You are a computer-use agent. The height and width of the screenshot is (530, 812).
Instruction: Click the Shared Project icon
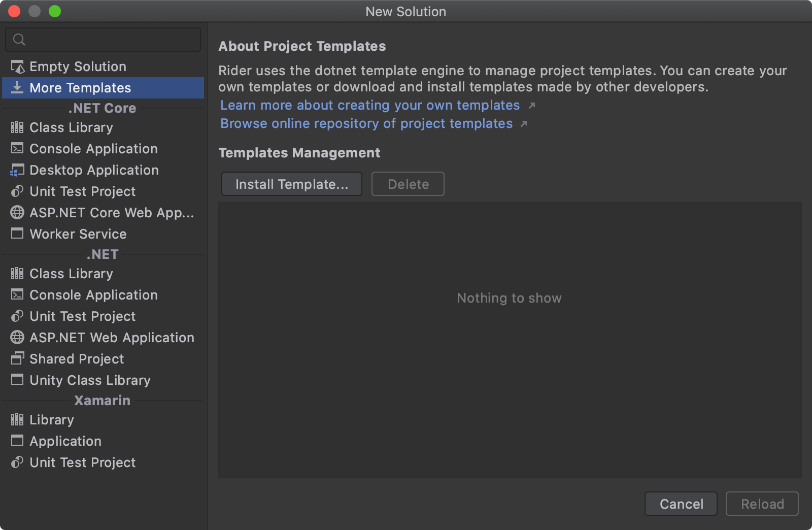(17, 359)
